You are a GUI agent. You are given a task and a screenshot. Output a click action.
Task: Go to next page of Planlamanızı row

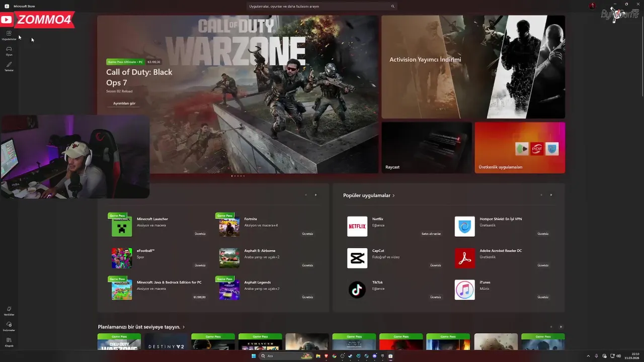561,327
